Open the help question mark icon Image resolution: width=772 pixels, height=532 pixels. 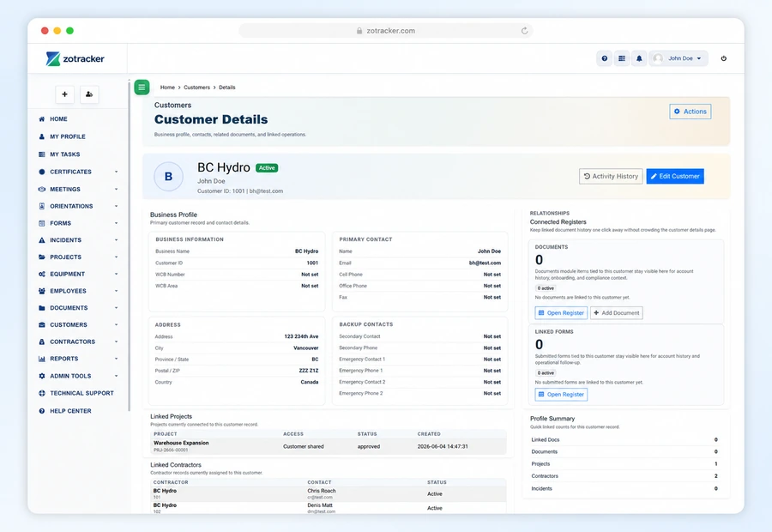tap(604, 58)
